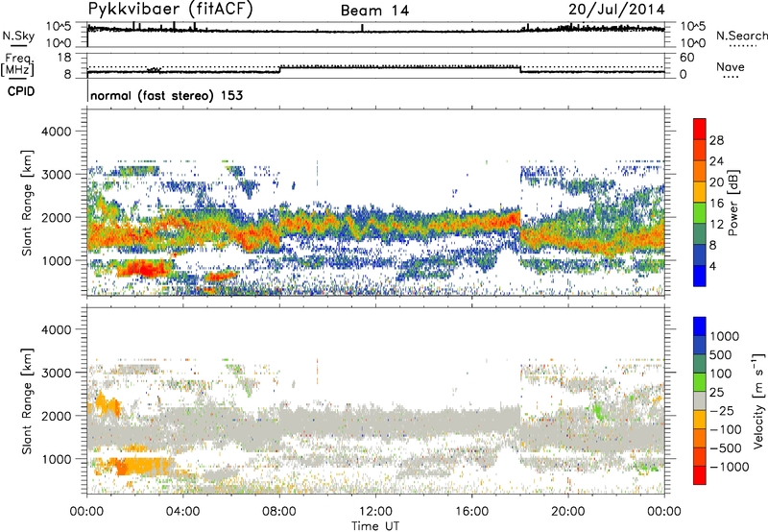Click the 24 dB power scale label

716,161
